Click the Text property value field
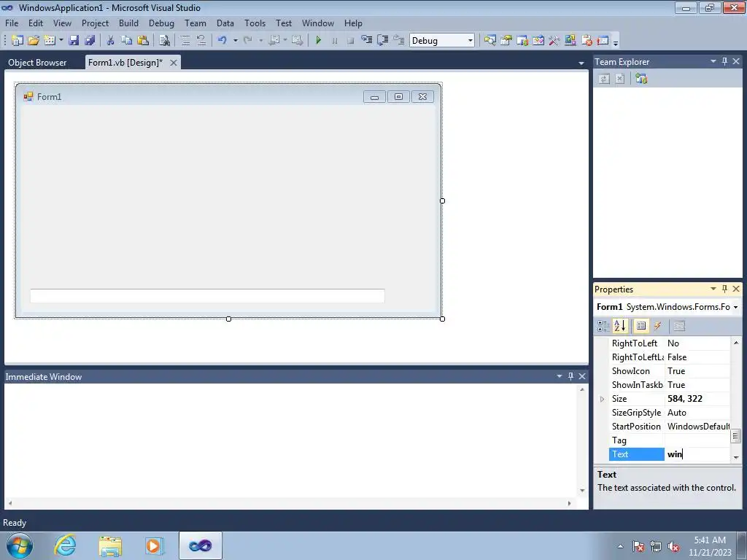The width and height of the screenshot is (747, 560). point(697,454)
